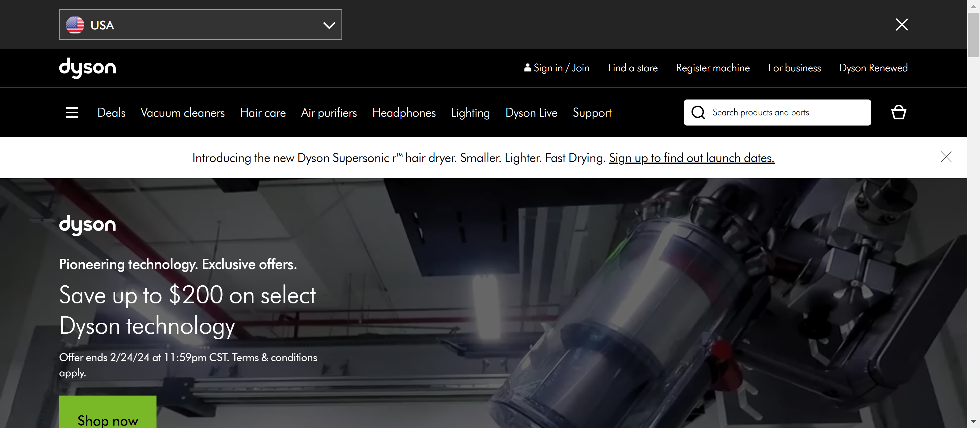Click the search magnifier icon
The width and height of the screenshot is (980, 428).
(x=698, y=112)
